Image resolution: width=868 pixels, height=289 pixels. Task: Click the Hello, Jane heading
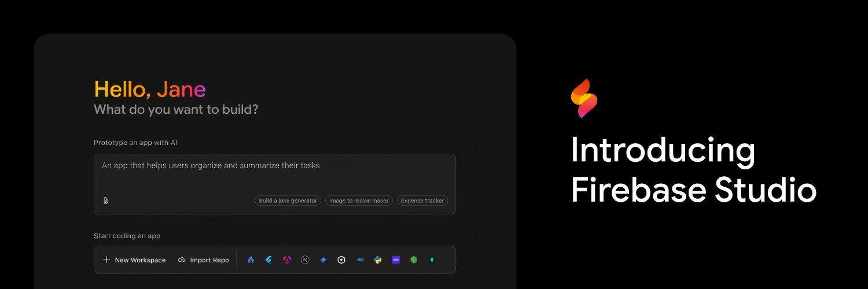(x=150, y=89)
